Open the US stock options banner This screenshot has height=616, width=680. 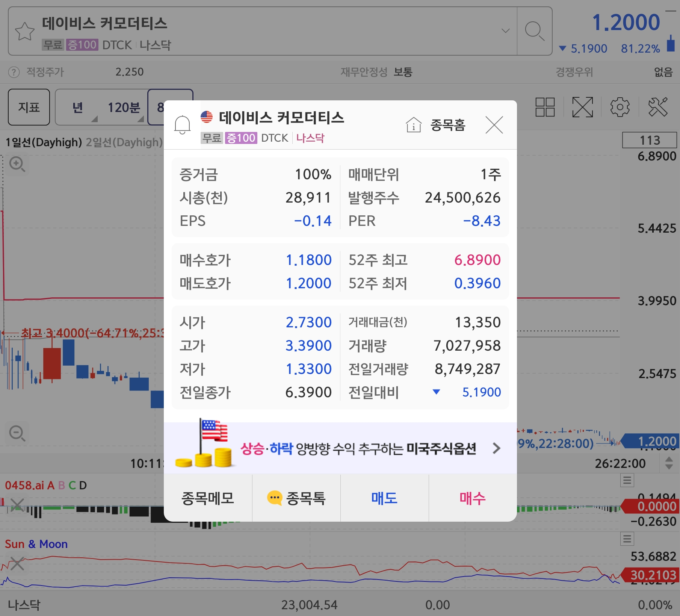pyautogui.click(x=340, y=448)
